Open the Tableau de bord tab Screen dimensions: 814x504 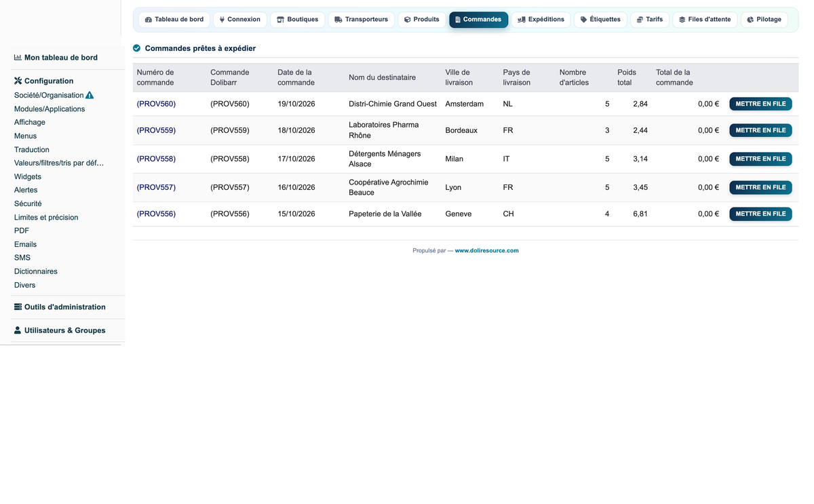coord(174,20)
